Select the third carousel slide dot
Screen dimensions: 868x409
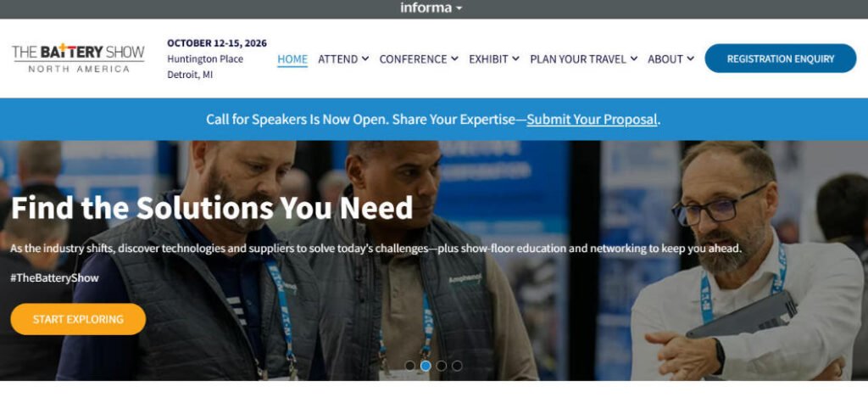(x=441, y=366)
